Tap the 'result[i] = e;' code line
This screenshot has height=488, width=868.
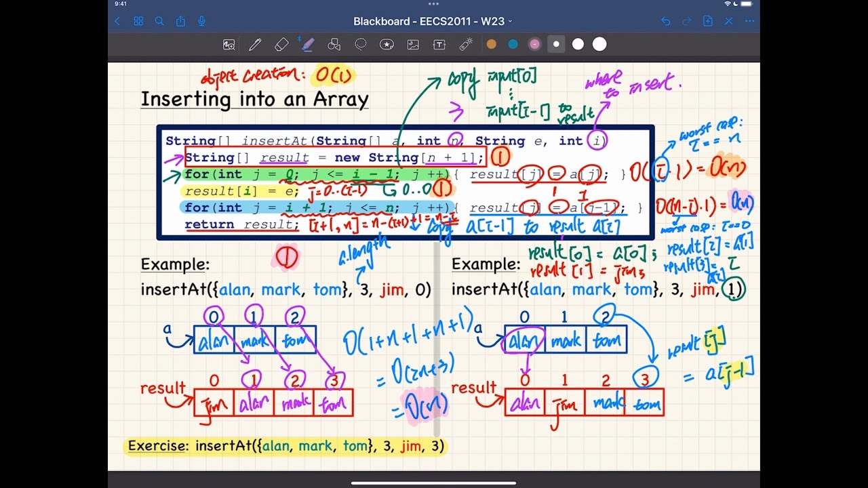point(241,191)
